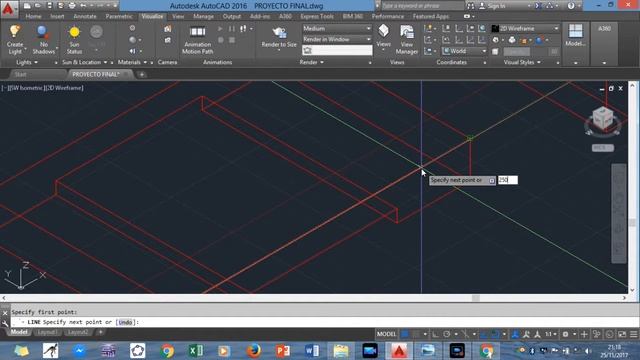The width and height of the screenshot is (640, 360).
Task: Open Word from the Windows taskbar
Action: (x=311, y=351)
